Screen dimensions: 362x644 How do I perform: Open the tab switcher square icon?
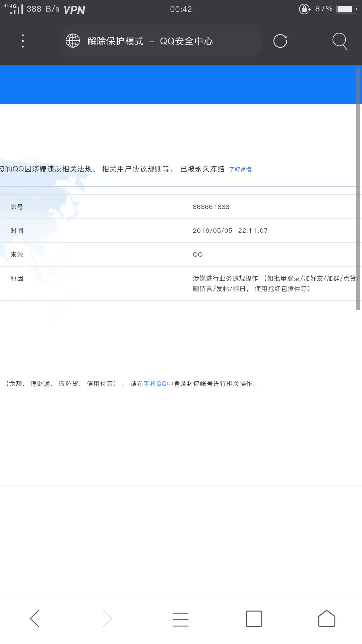pyautogui.click(x=254, y=619)
